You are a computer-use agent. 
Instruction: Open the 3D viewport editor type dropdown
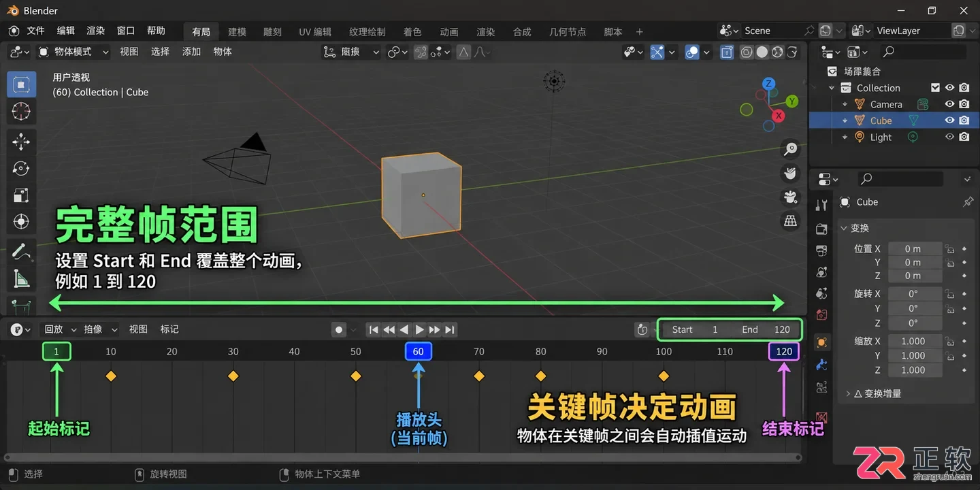click(x=20, y=52)
